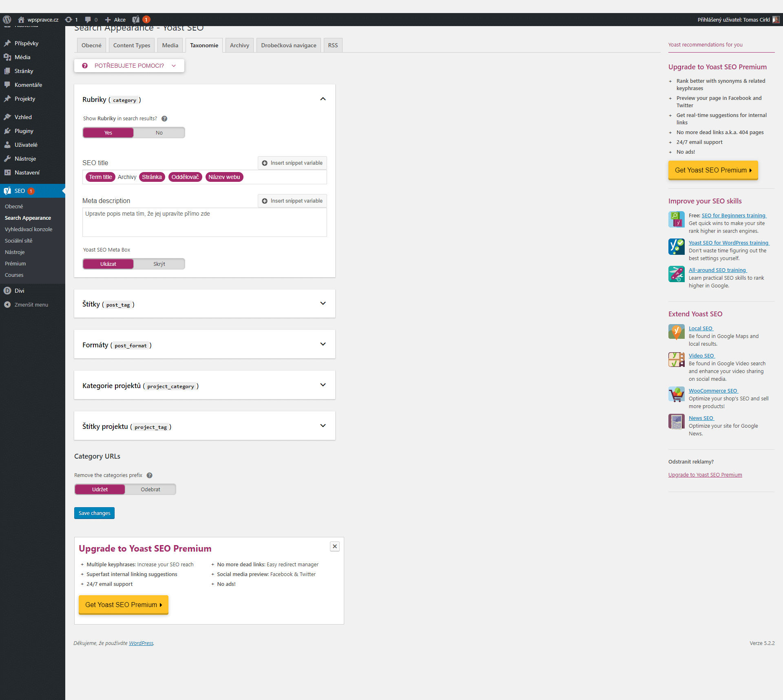783x700 pixels.
Task: Click help icon beside Show Rubriky question
Action: pos(164,119)
